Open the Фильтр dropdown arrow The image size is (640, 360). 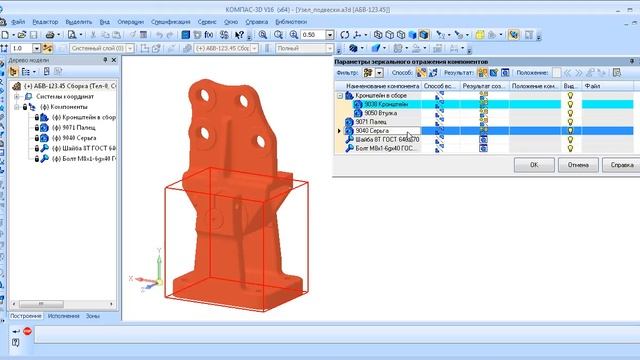[x=379, y=73]
